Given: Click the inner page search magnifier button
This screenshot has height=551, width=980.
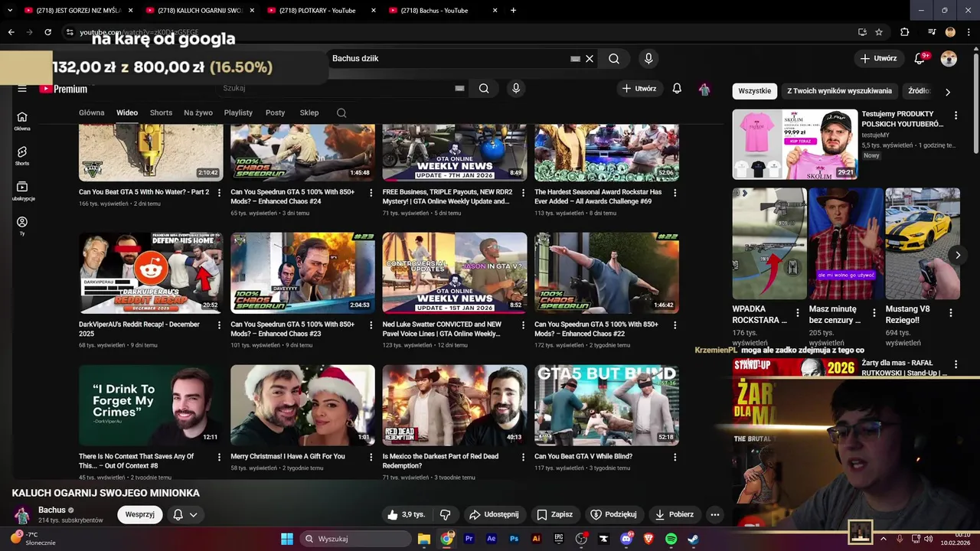Looking at the screenshot, I should [484, 88].
